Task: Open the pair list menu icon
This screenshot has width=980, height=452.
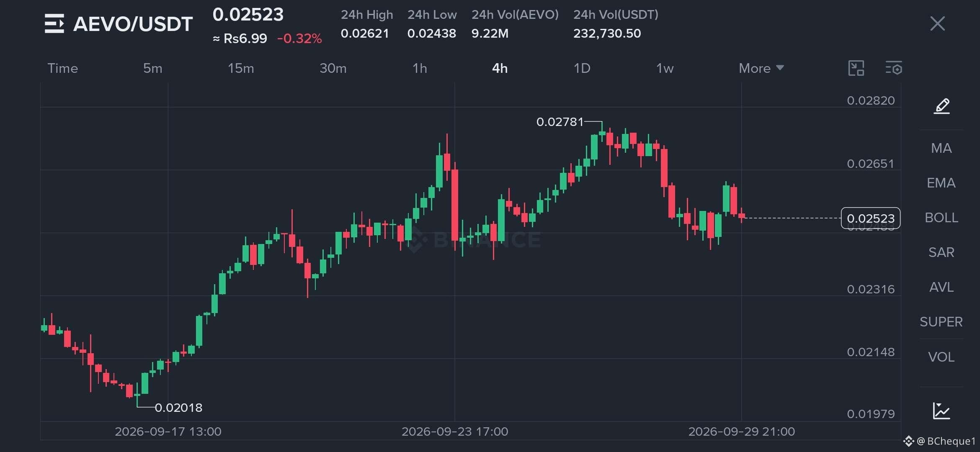Action: pos(54,23)
